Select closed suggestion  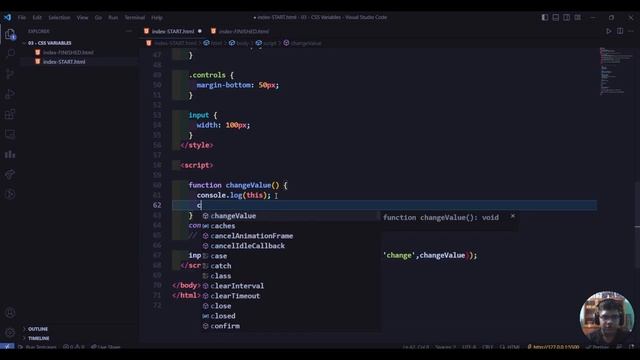pyautogui.click(x=290, y=316)
